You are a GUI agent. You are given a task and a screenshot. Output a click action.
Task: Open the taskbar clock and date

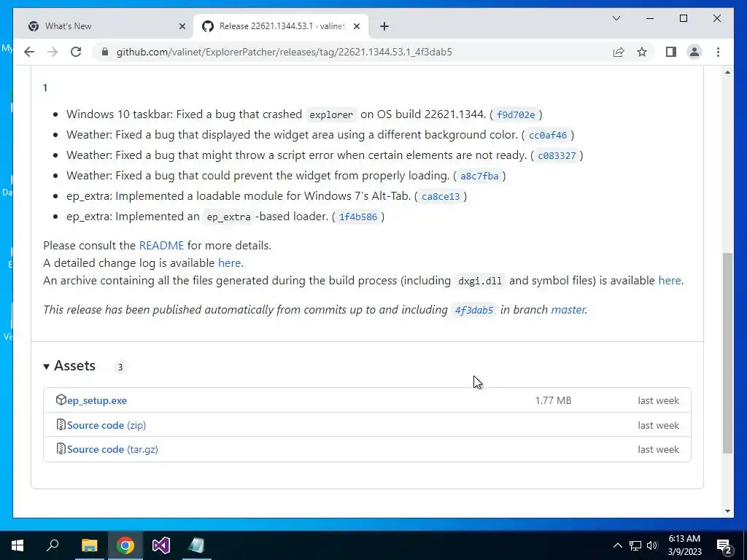coord(684,545)
